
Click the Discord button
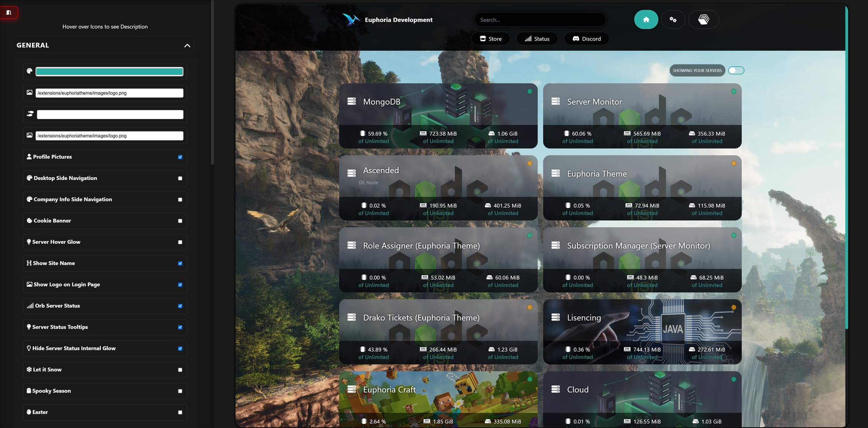click(x=586, y=38)
